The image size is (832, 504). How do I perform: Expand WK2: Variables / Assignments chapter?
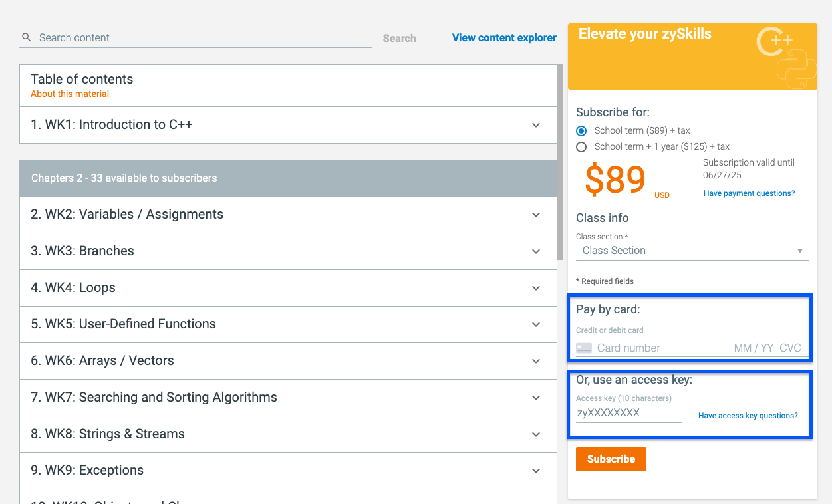536,215
